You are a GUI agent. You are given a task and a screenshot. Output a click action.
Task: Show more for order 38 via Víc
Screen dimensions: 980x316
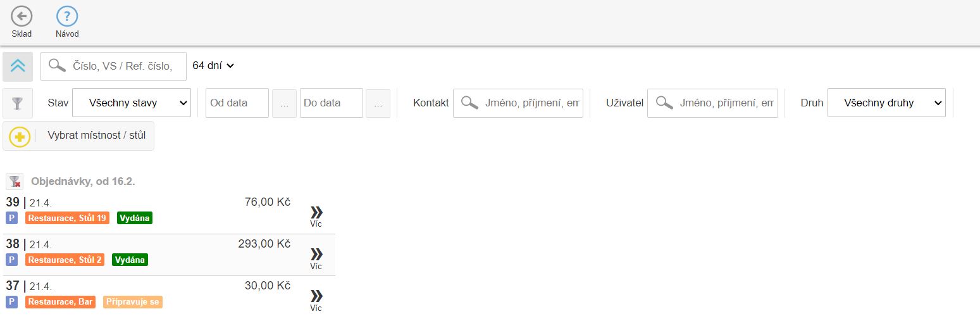[x=316, y=256]
